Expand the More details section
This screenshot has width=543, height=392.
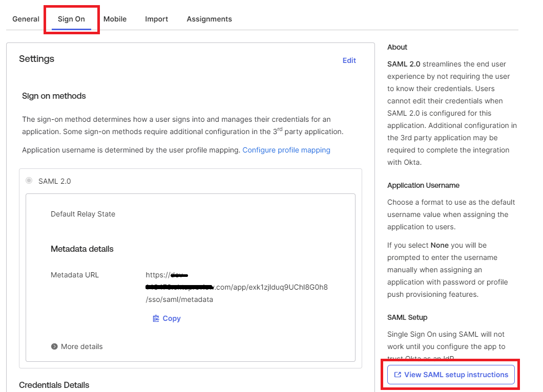pyautogui.click(x=81, y=346)
